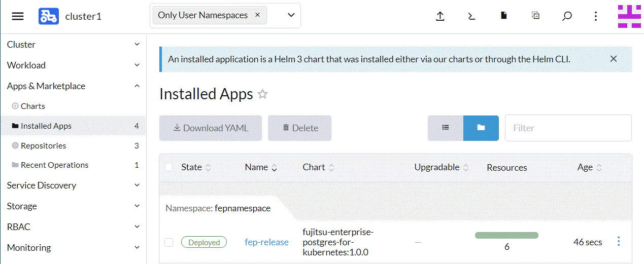Open the hamburger navigation menu
This screenshot has height=264, width=644.
[x=18, y=16]
